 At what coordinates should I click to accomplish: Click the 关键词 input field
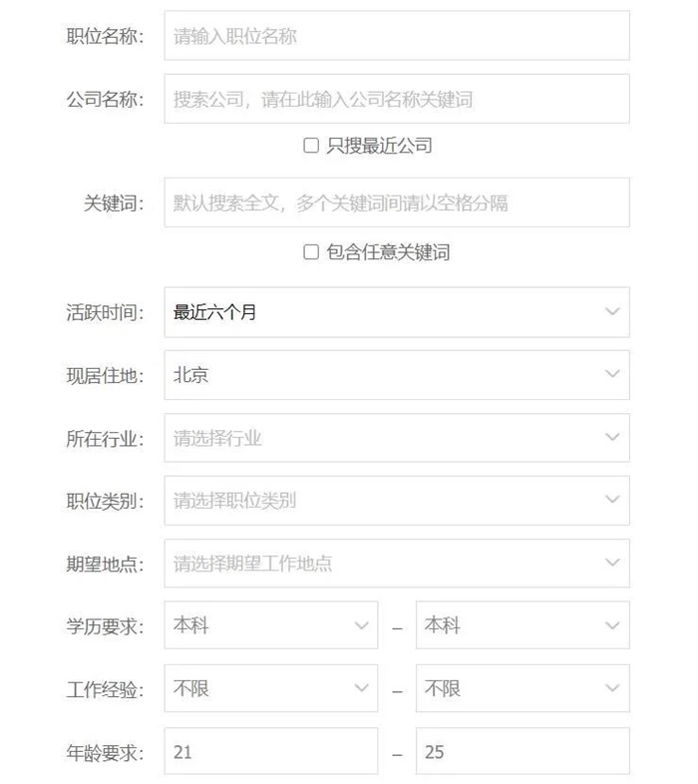[x=396, y=203]
